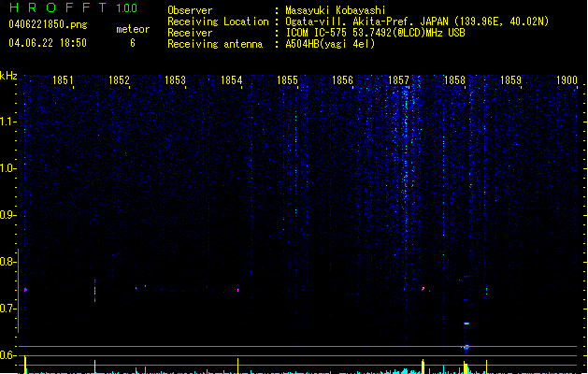Click the kHz axis unit label
Screen dimensions: 588x374
pyautogui.click(x=8, y=76)
